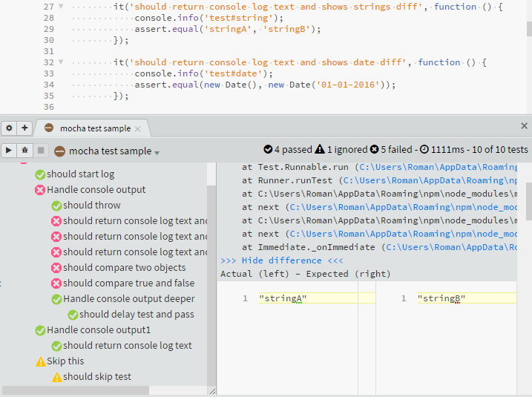This screenshot has height=397, width=532.
Task: Click 'Hide difference' link
Action: click(x=282, y=260)
